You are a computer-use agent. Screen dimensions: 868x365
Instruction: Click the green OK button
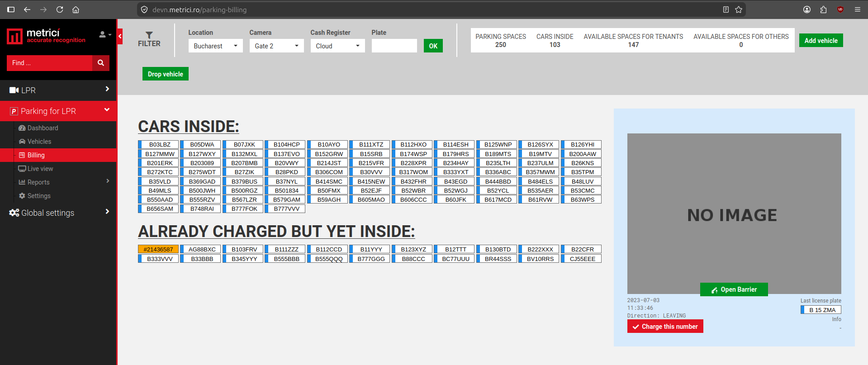click(433, 46)
